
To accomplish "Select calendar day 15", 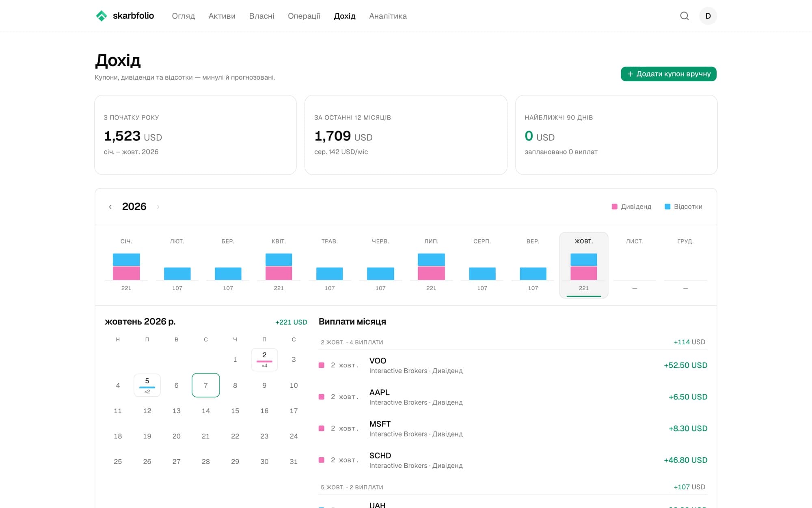I will pos(235,411).
